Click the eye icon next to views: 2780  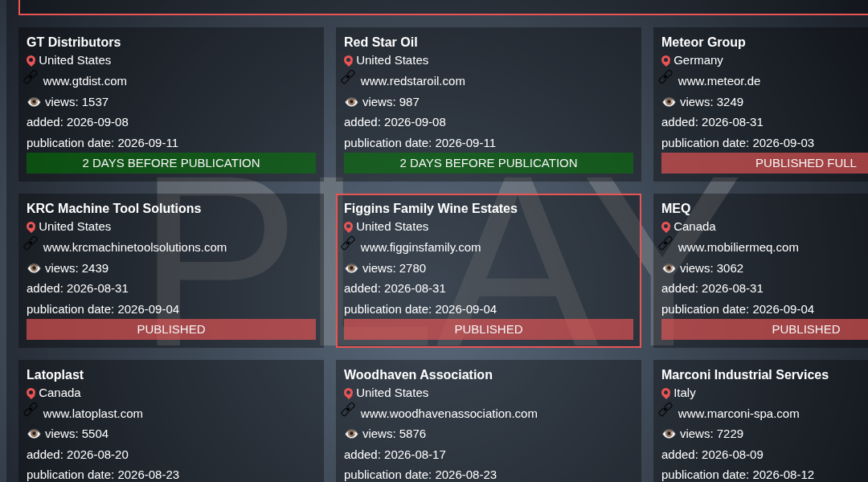click(351, 268)
